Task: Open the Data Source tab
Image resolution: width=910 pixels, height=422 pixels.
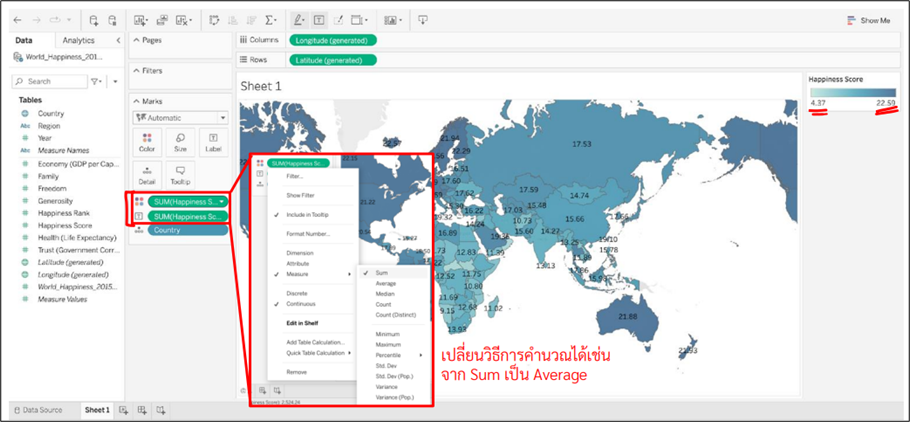Action: 41,410
